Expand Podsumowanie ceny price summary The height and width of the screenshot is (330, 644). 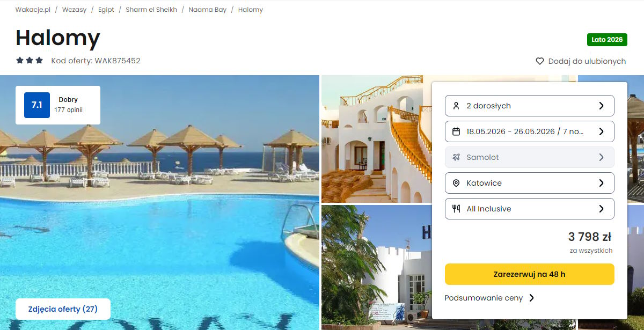click(x=489, y=298)
